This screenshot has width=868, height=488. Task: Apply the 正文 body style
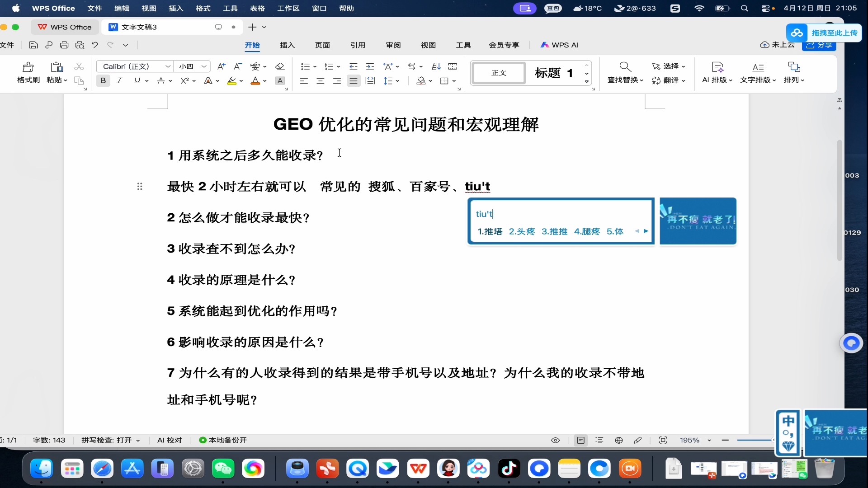[x=499, y=73]
